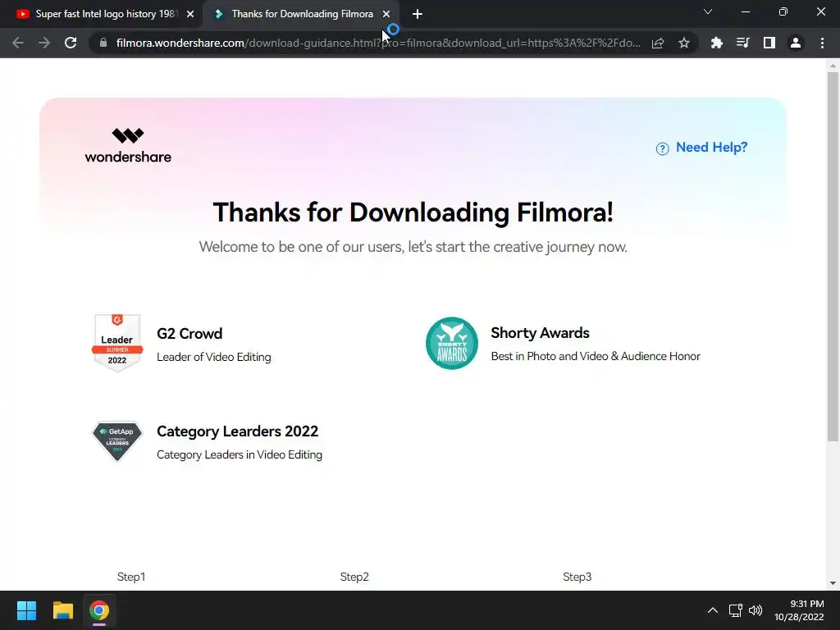840x630 pixels.
Task: Open File Explorer from taskbar
Action: click(62, 610)
